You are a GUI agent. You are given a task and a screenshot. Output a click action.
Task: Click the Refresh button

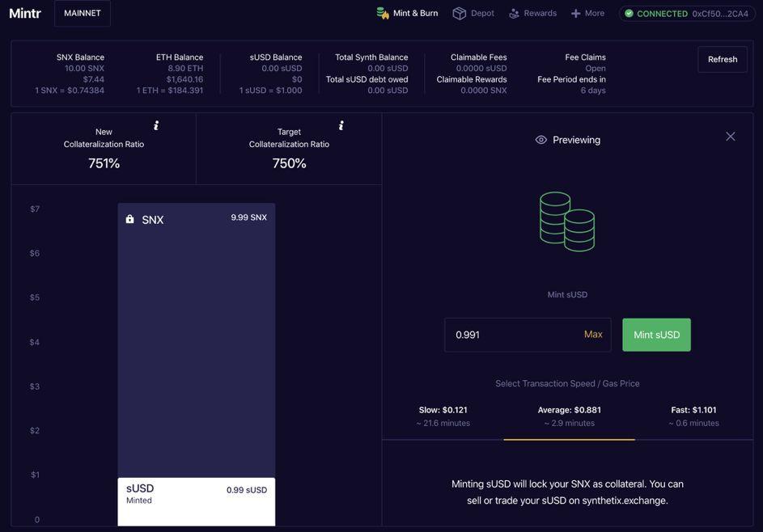coord(723,59)
